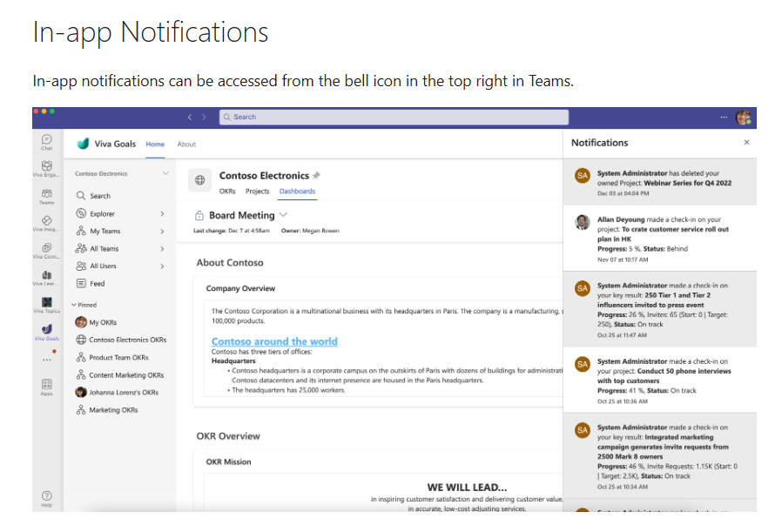The image size is (782, 532).
Task: Open Chat in the Teams sidebar
Action: coord(46,142)
